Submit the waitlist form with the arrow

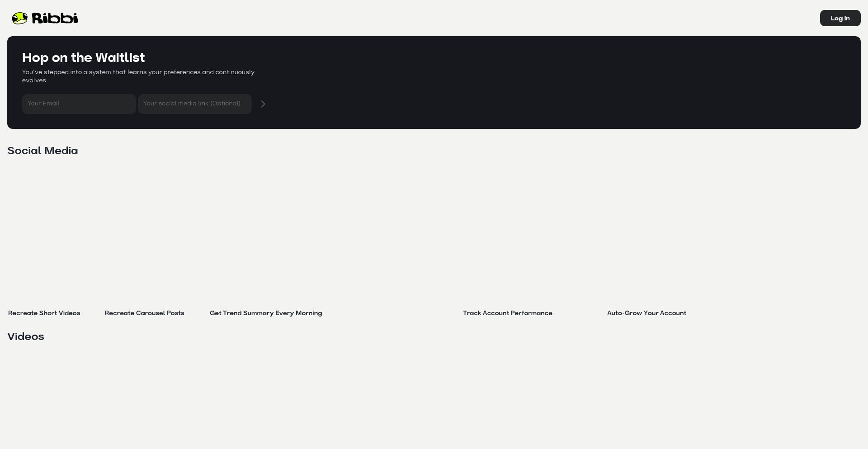[x=263, y=104]
